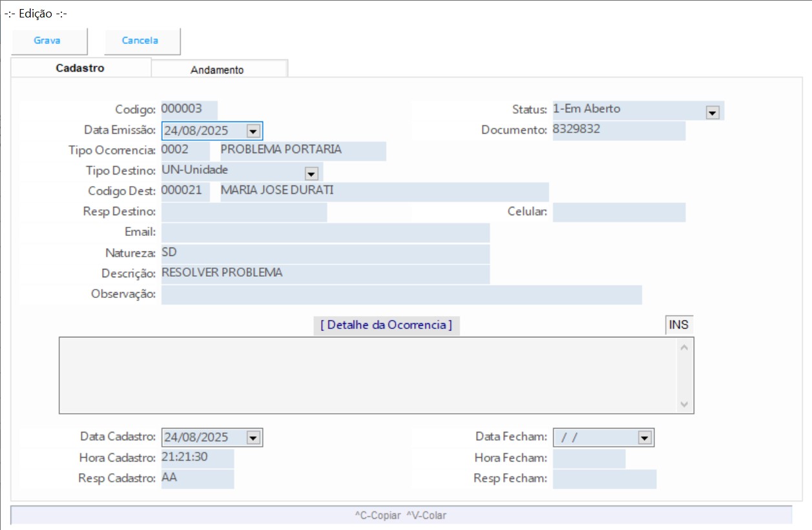Click the Resp Destino field
812x530 pixels.
click(x=244, y=212)
